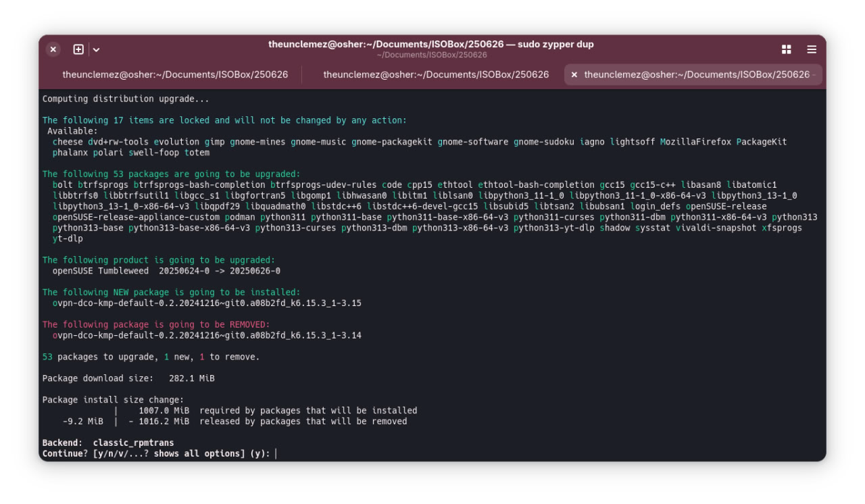The height and width of the screenshot is (504, 865).
Task: Click the 282.1 MiB download size text
Action: coord(191,378)
